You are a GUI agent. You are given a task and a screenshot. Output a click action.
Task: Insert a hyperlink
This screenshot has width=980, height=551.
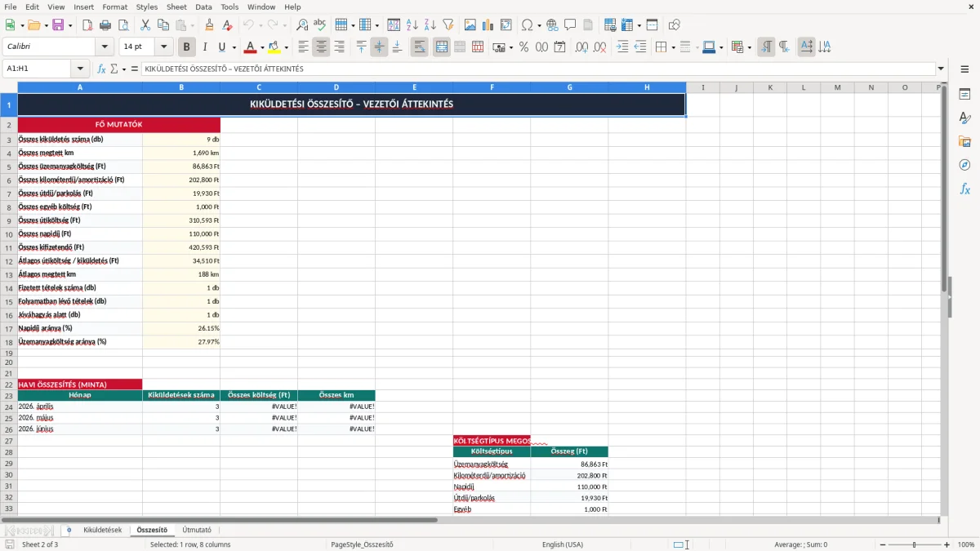pyautogui.click(x=552, y=25)
